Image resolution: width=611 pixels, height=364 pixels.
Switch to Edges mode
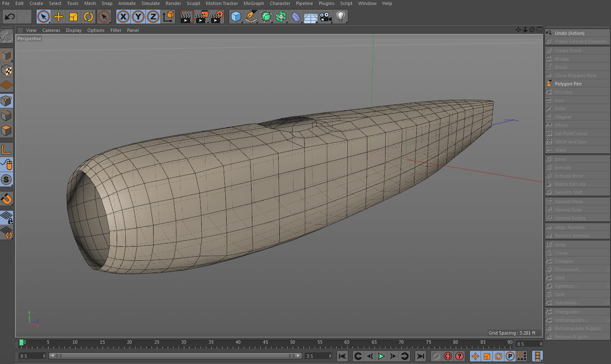coord(7,116)
